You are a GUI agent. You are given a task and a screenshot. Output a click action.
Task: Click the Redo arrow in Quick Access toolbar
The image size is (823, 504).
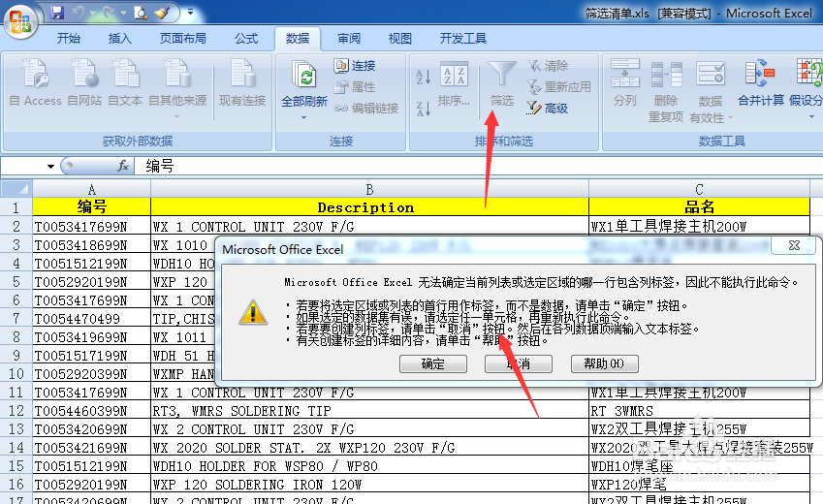[x=110, y=13]
